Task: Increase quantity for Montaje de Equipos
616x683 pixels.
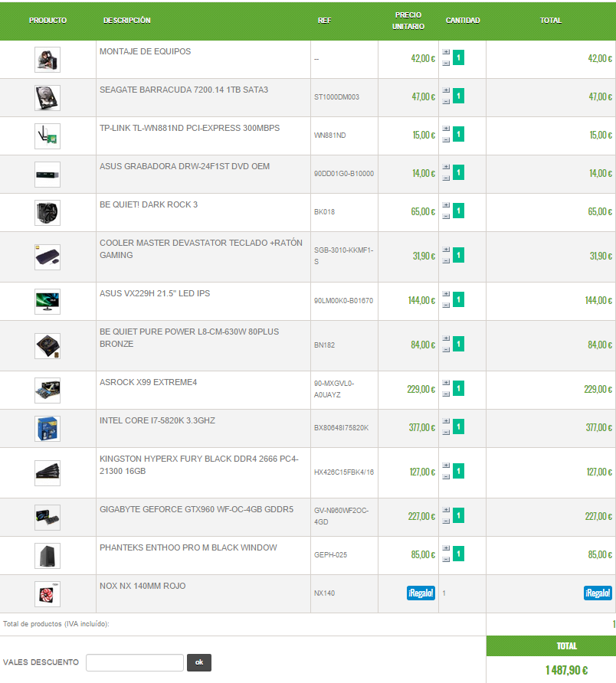Action: pos(446,52)
